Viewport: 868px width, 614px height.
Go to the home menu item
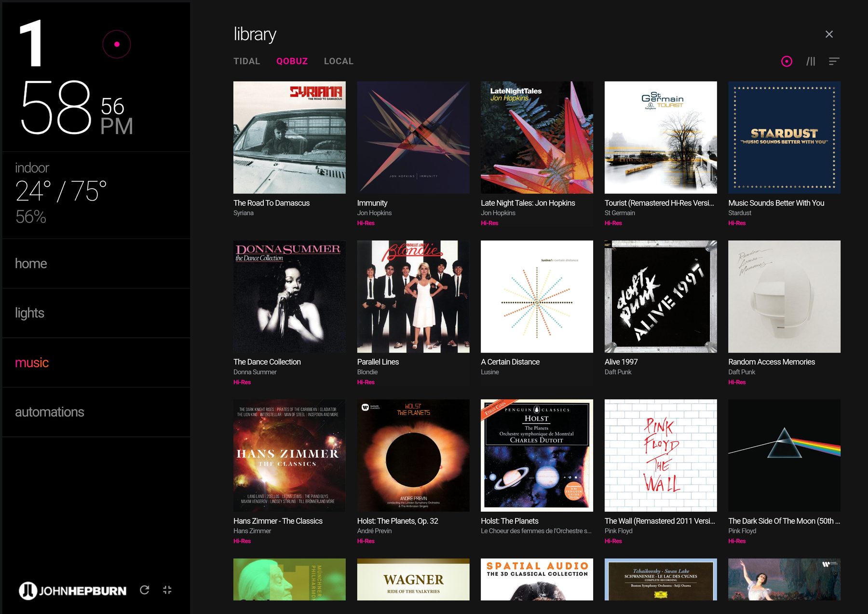[x=96, y=263]
